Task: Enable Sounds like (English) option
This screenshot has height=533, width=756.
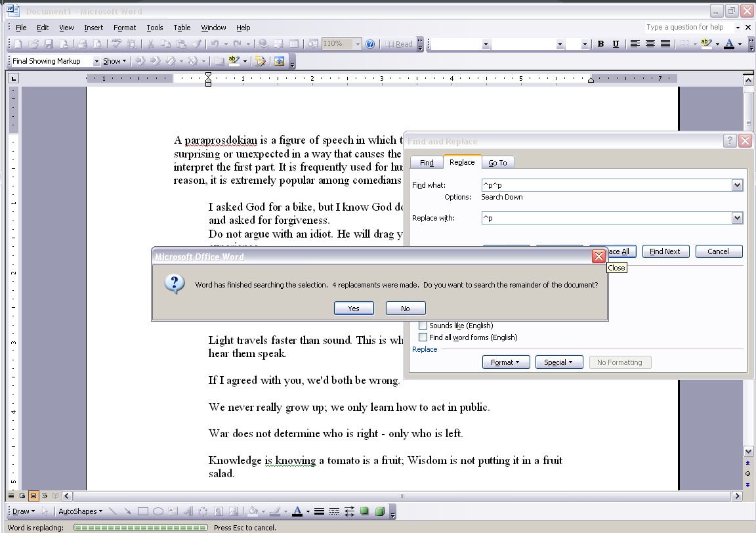Action: tap(423, 325)
